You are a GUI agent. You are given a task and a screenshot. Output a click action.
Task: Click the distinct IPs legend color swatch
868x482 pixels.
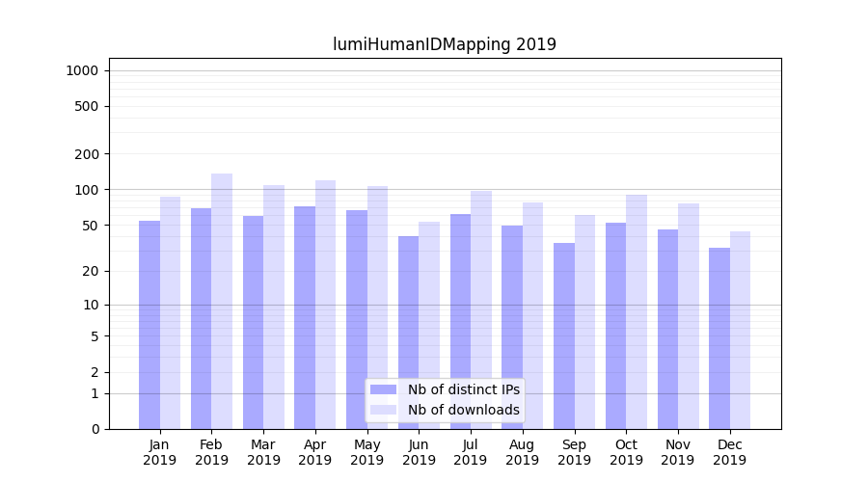pos(383,389)
